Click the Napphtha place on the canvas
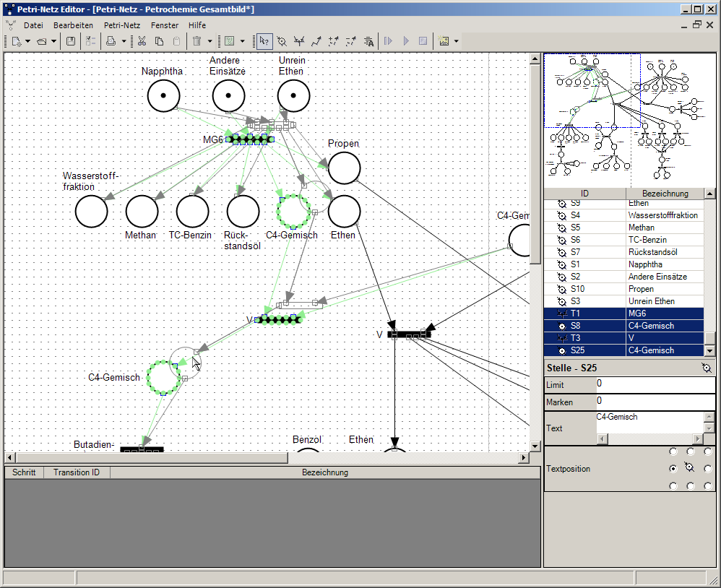The image size is (721, 588). click(x=163, y=95)
